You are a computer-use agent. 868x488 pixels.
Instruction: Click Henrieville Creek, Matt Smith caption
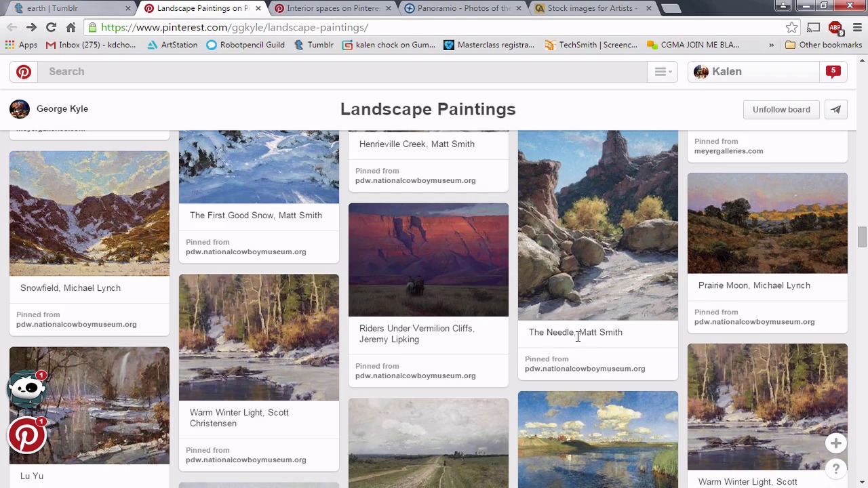[x=417, y=144]
